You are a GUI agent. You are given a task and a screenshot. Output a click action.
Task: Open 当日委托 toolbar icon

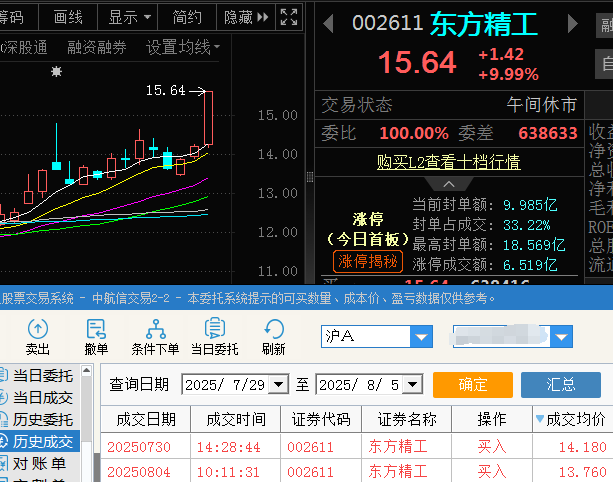point(214,337)
